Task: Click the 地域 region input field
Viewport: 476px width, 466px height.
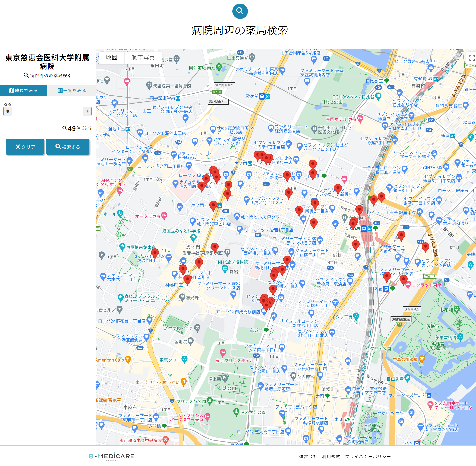Action: [47, 111]
